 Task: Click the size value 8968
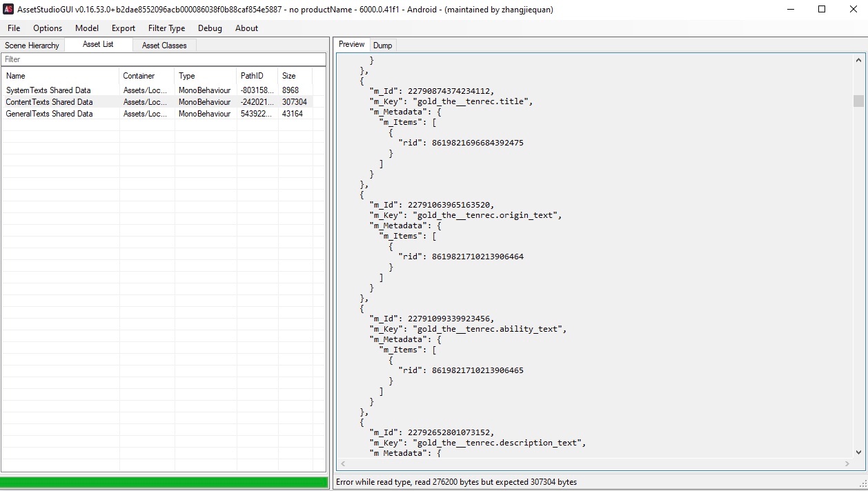point(290,90)
